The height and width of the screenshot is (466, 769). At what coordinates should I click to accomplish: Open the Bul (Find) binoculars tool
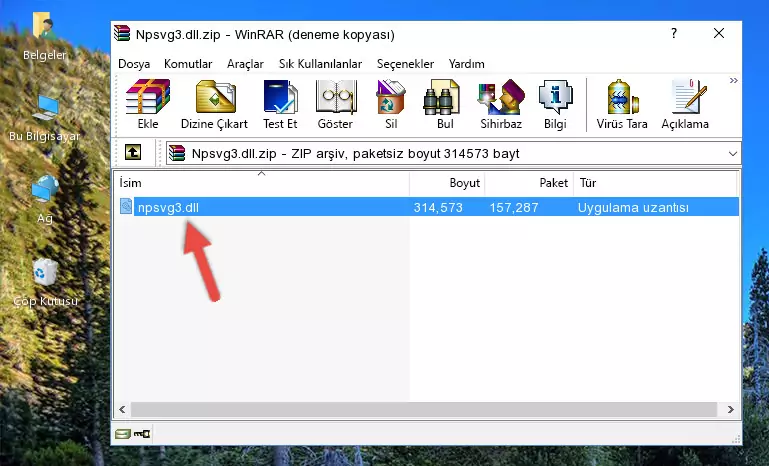(445, 104)
